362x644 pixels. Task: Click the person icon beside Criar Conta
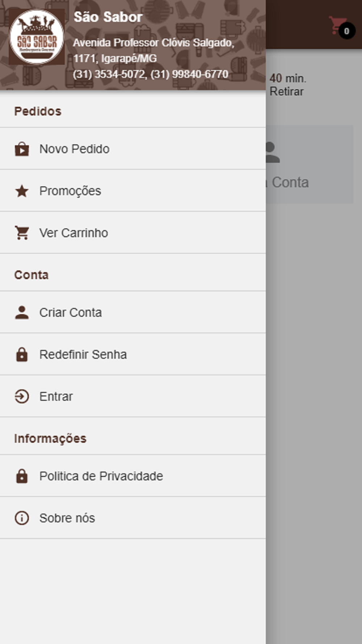[x=22, y=313]
